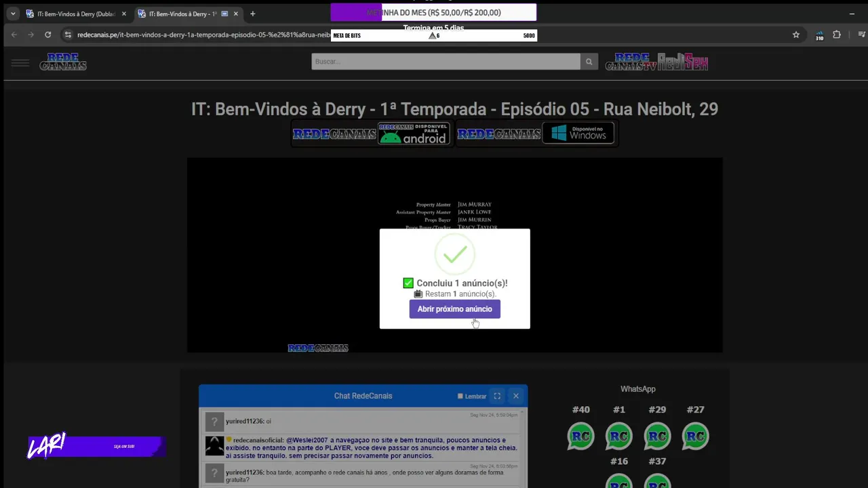
Task: Click the browser back arrow
Action: point(14,35)
